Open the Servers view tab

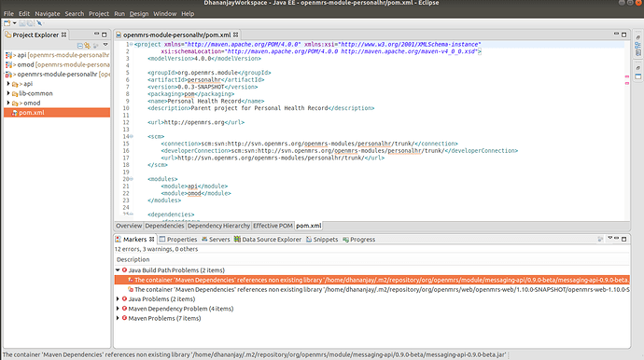(x=216, y=240)
